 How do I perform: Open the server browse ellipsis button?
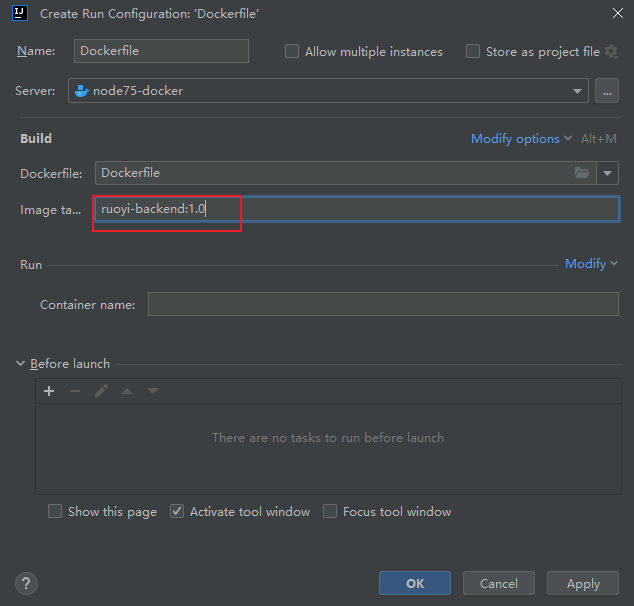607,91
